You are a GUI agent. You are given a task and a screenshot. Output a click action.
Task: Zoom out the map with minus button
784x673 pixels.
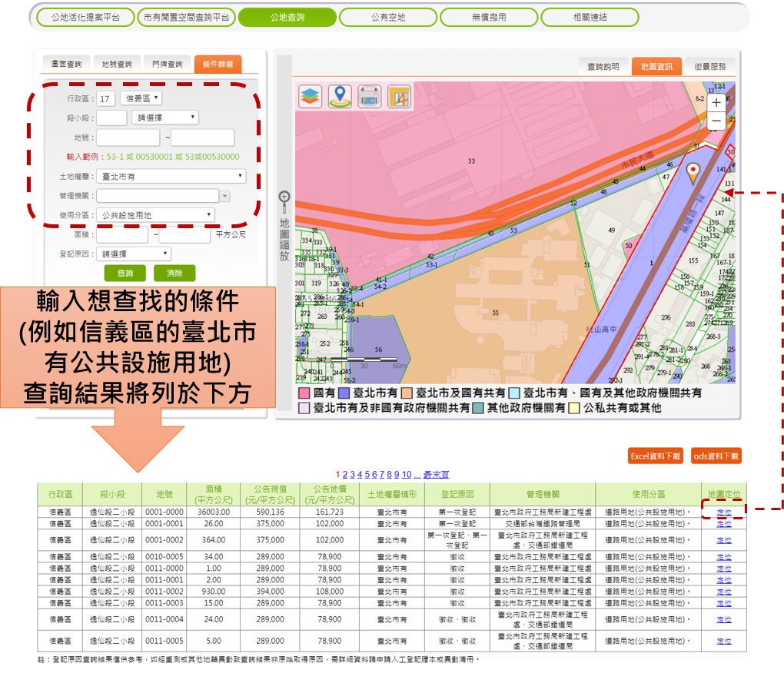pyautogui.click(x=716, y=121)
